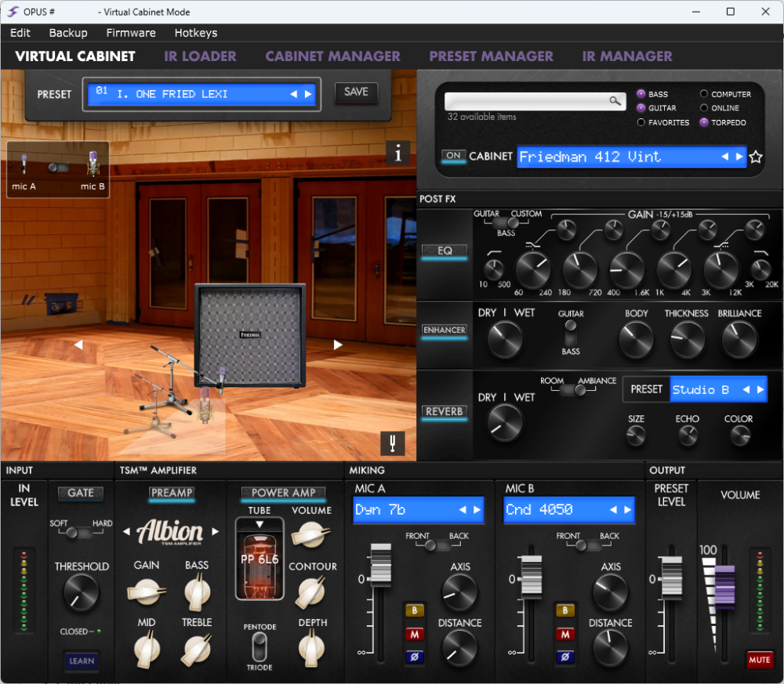
Task: Click the tuning fork icon
Action: (392, 443)
